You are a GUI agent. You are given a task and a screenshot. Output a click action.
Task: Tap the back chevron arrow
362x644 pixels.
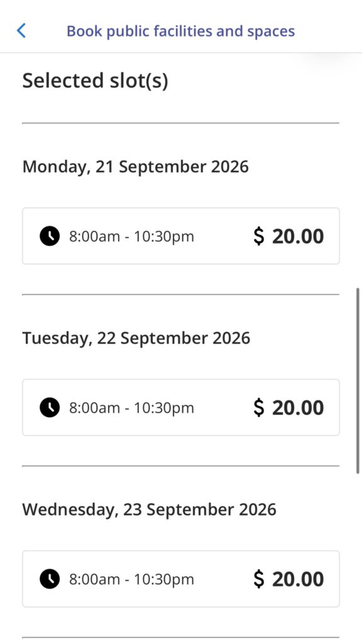coord(21,31)
